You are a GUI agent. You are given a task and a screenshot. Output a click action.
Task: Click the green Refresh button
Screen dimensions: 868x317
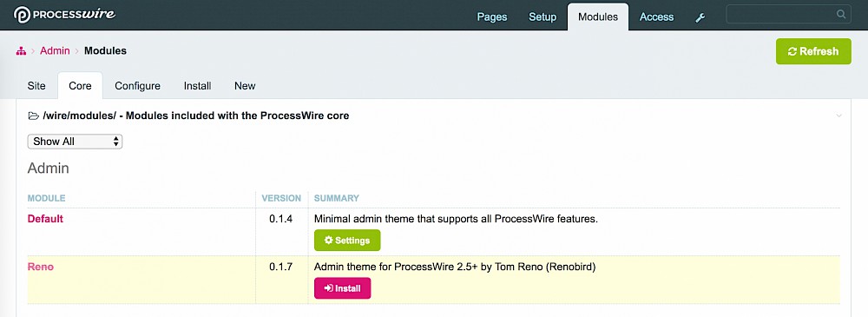813,51
